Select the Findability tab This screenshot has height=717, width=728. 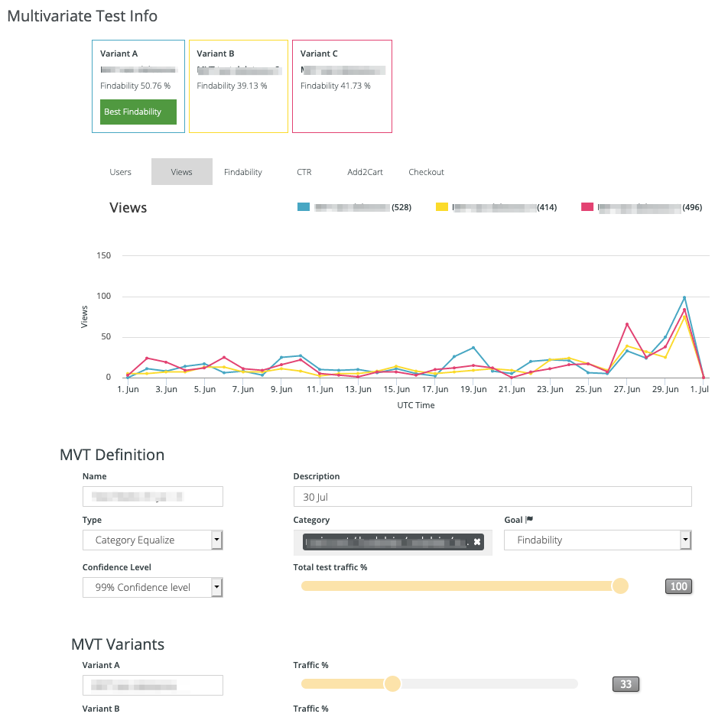(243, 172)
